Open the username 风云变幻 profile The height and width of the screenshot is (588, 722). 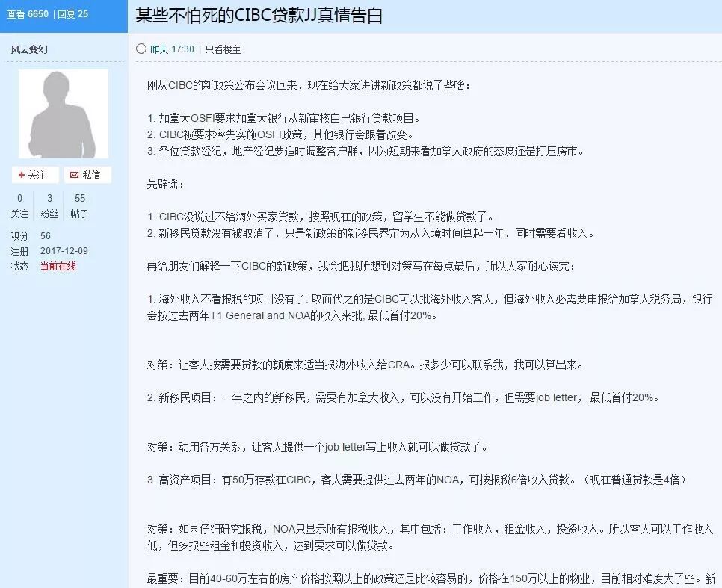pos(29,49)
